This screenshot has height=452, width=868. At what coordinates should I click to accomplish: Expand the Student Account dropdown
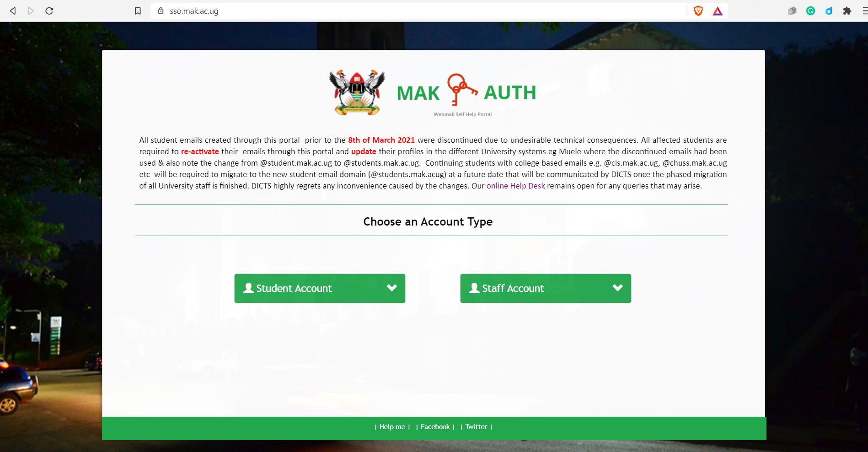[x=320, y=288]
